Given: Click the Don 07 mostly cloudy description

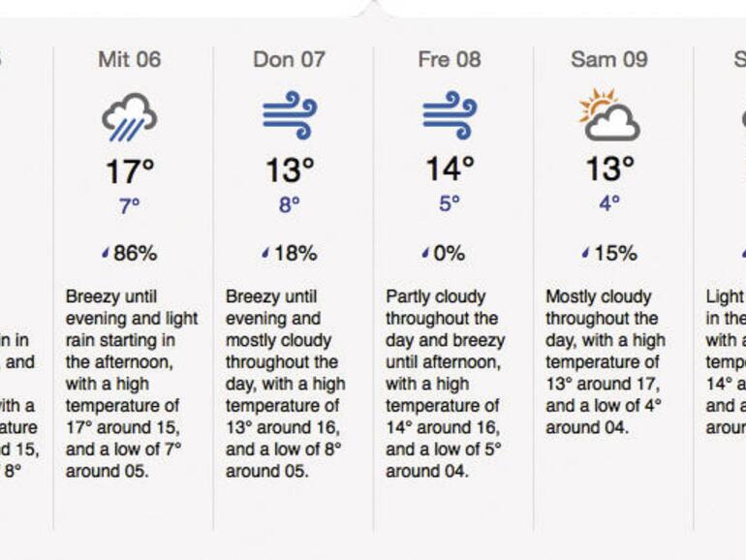Looking at the screenshot, I should tap(285, 384).
